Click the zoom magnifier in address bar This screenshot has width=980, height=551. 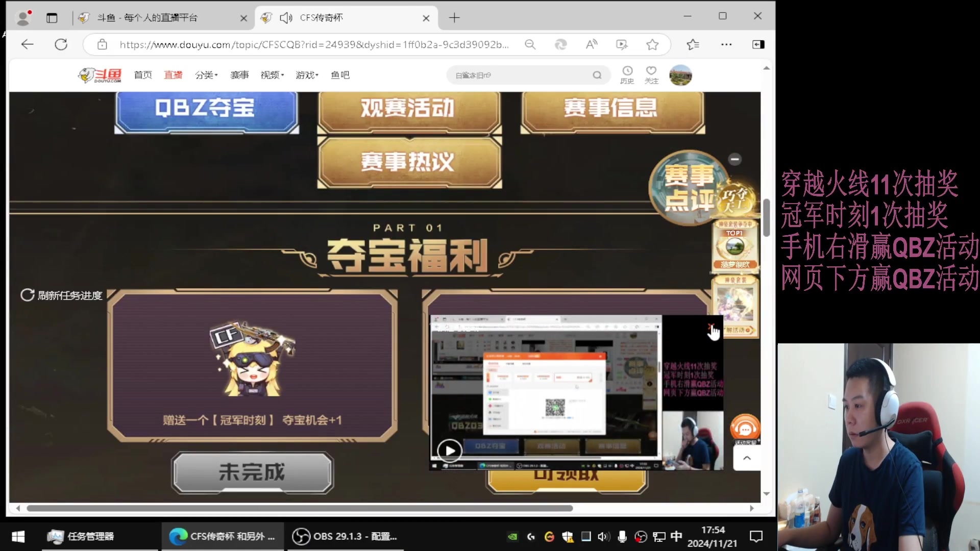pos(530,44)
